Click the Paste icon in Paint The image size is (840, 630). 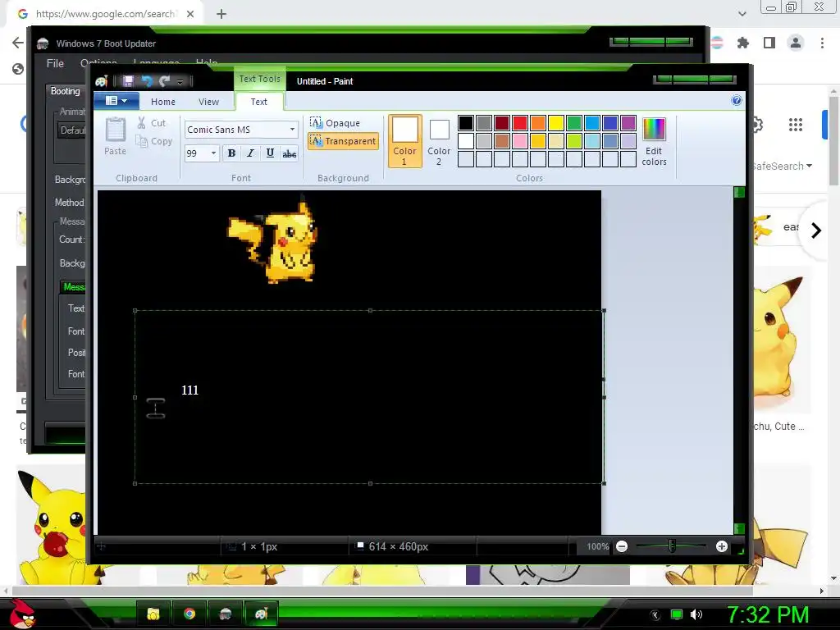(115, 130)
